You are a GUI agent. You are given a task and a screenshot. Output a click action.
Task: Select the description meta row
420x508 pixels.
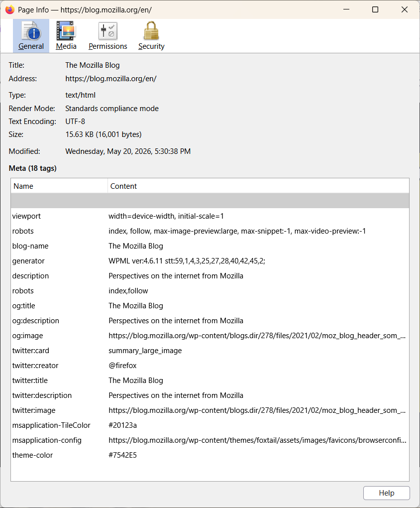[x=210, y=276]
